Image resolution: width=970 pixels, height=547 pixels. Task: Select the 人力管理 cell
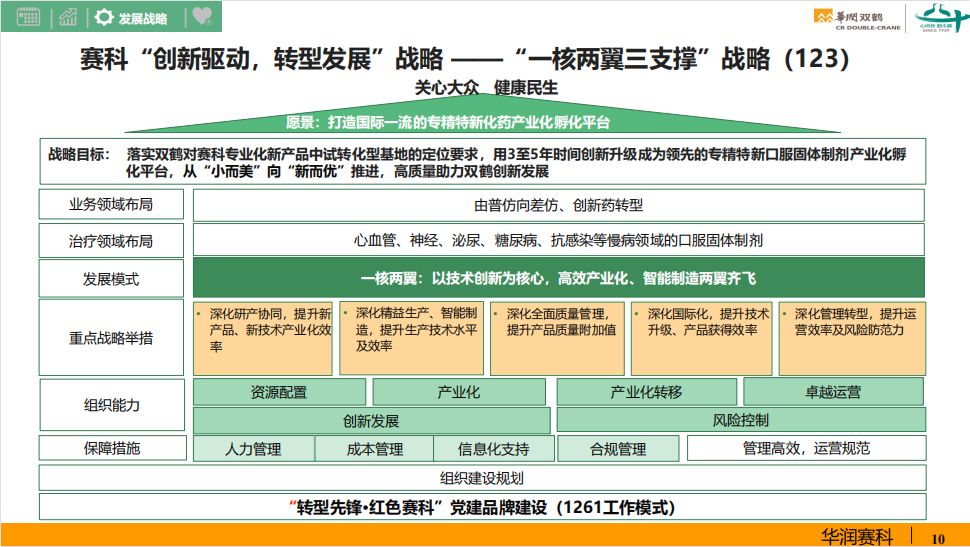coord(253,449)
